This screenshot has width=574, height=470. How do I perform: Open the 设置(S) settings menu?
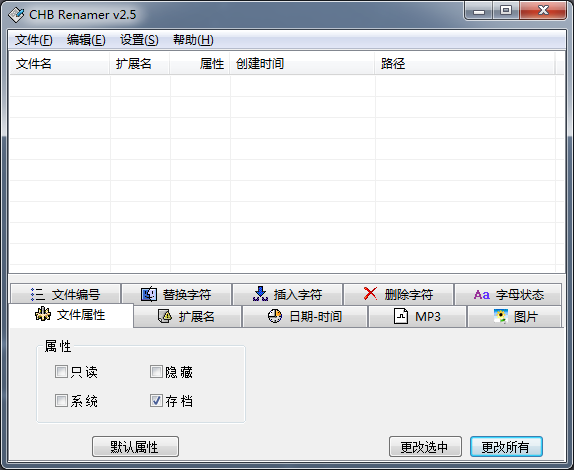[139, 40]
